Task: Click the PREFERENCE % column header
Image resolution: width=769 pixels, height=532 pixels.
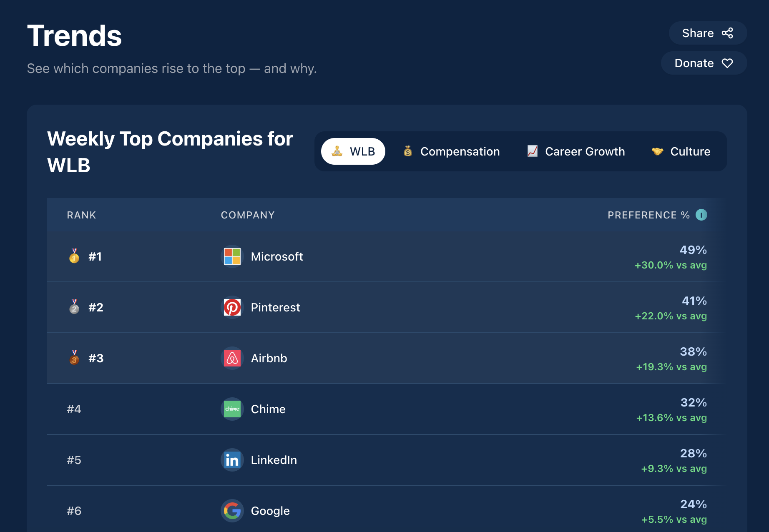Action: [648, 215]
